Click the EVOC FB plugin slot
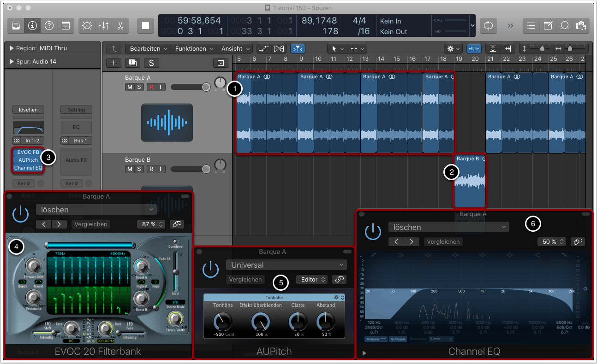The image size is (597, 364). tap(29, 152)
